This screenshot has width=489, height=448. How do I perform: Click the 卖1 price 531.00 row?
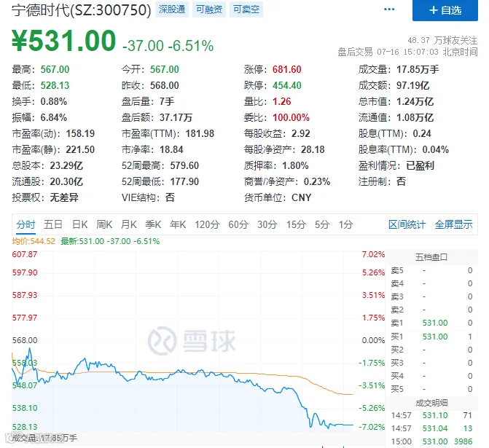pos(432,323)
